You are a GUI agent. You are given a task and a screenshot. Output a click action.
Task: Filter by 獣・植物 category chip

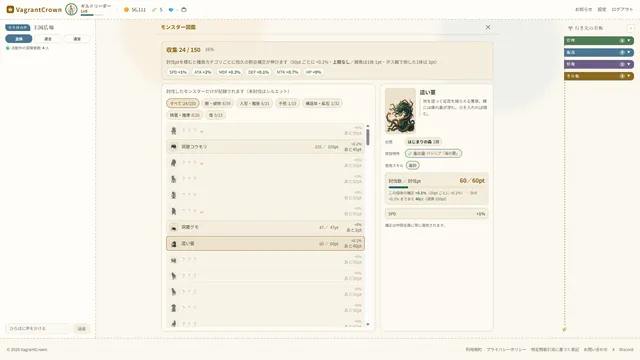tap(218, 103)
